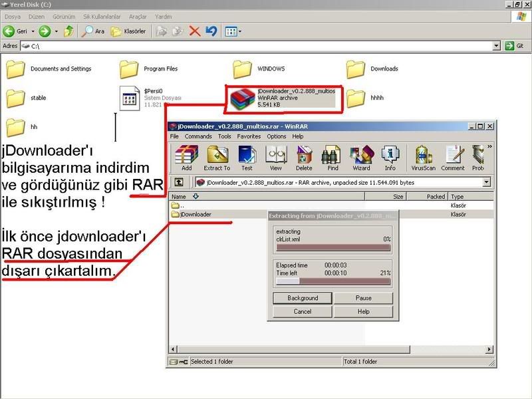This screenshot has width=532, height=399.
Task: Click the Test archive icon
Action: coord(247,158)
